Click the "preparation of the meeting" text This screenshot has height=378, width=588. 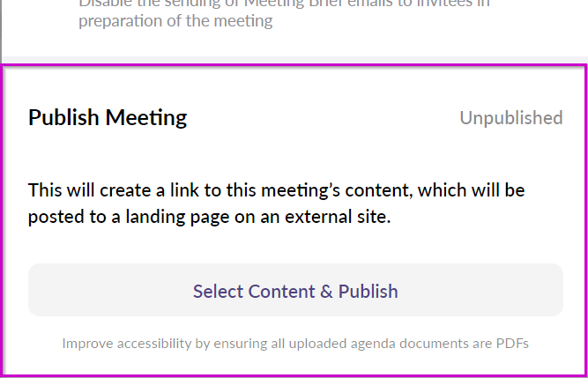click(x=175, y=19)
